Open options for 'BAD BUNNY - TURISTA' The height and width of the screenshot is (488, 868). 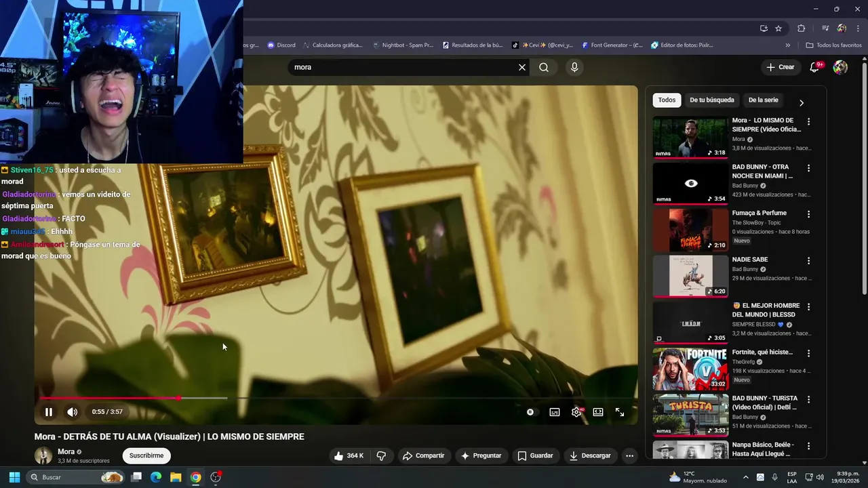(808, 399)
